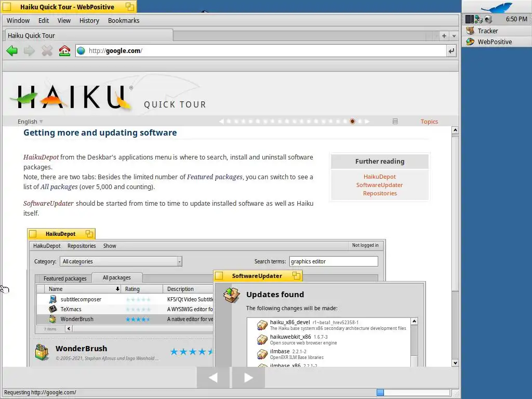Select WebPositive in the Deskbar

[496, 42]
